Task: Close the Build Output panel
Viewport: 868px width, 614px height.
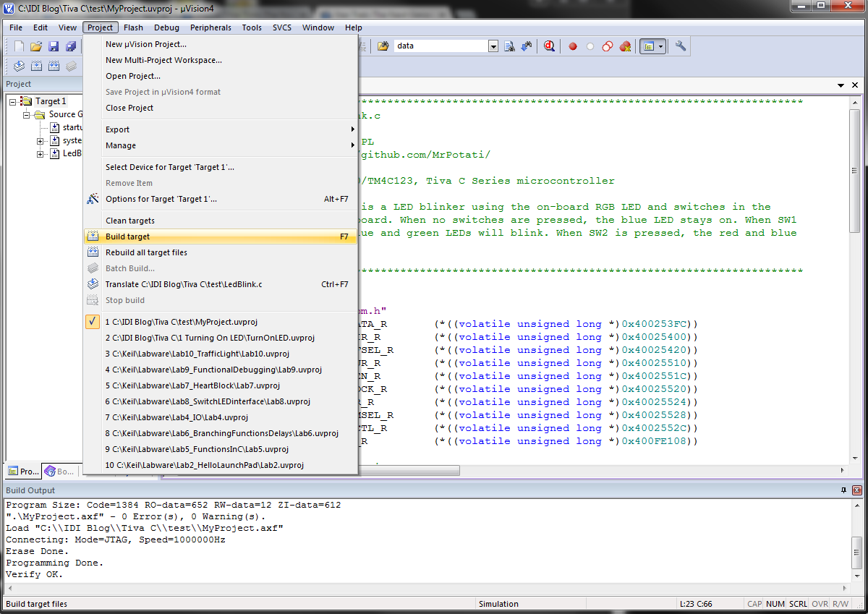Action: (856, 490)
